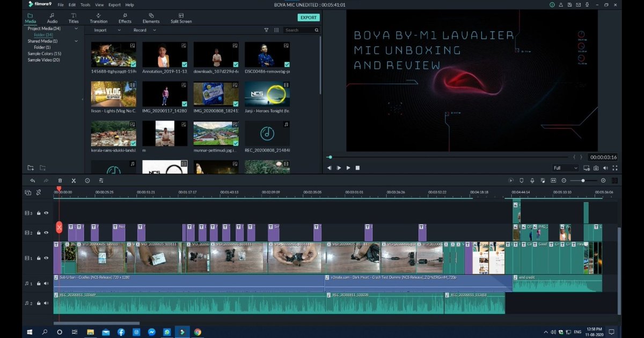Click the add track manager icon
The height and width of the screenshot is (338, 644).
click(x=28, y=192)
